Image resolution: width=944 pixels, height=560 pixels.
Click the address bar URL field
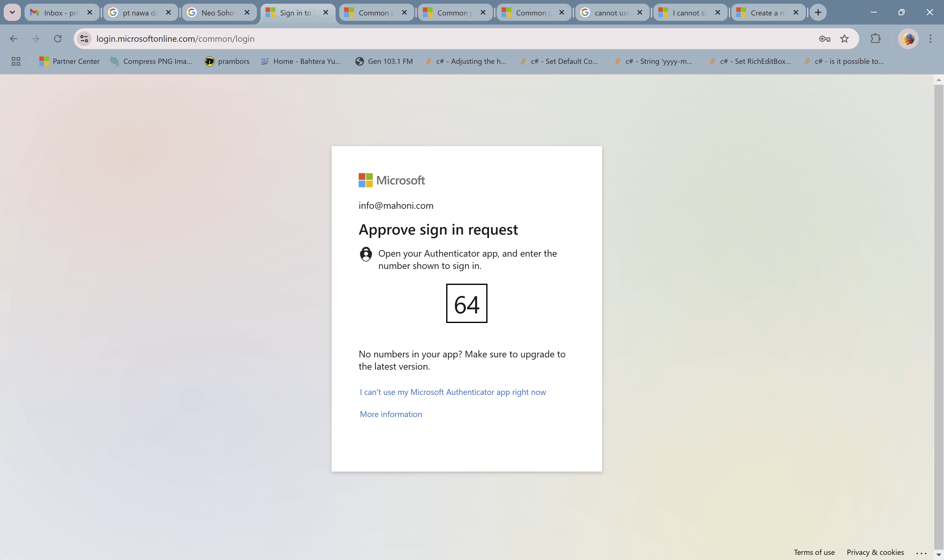click(415, 39)
